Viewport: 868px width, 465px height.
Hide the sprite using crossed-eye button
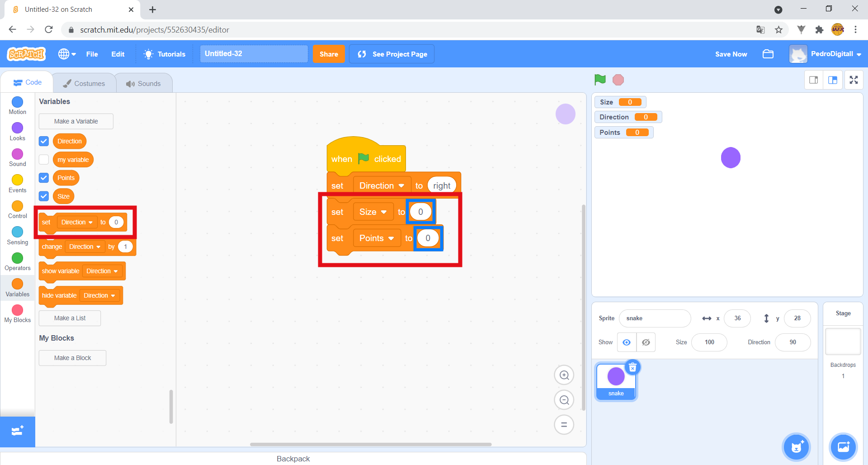(646, 342)
